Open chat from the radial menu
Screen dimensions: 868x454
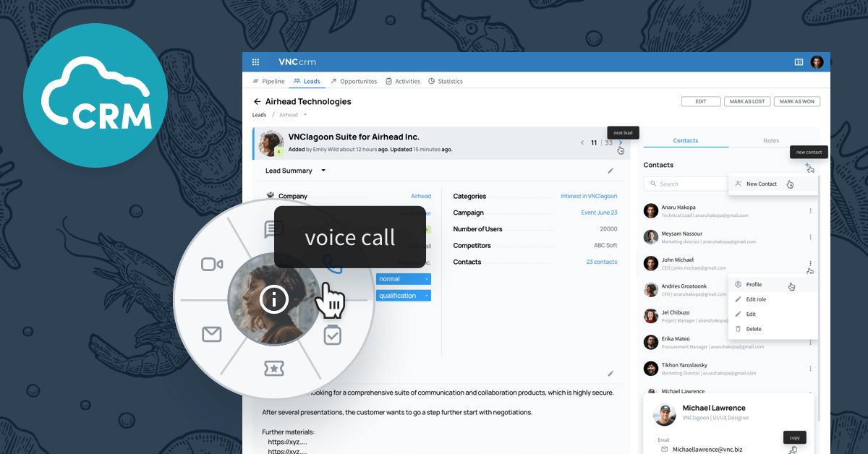pyautogui.click(x=273, y=230)
